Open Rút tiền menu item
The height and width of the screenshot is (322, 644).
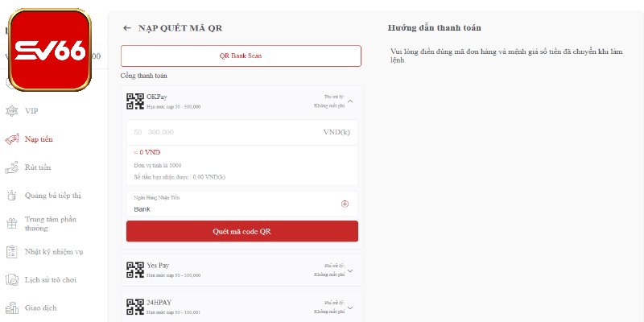pyautogui.click(x=38, y=167)
